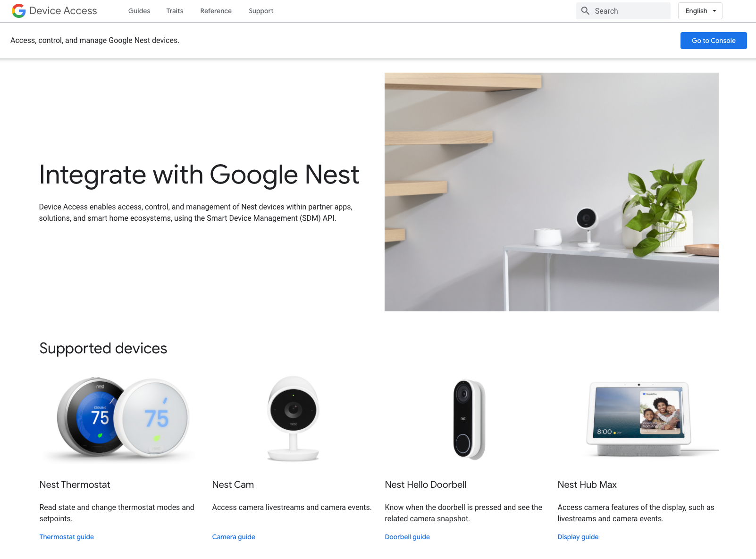This screenshot has height=559, width=756.
Task: Open the Traits menu
Action: pyautogui.click(x=175, y=11)
